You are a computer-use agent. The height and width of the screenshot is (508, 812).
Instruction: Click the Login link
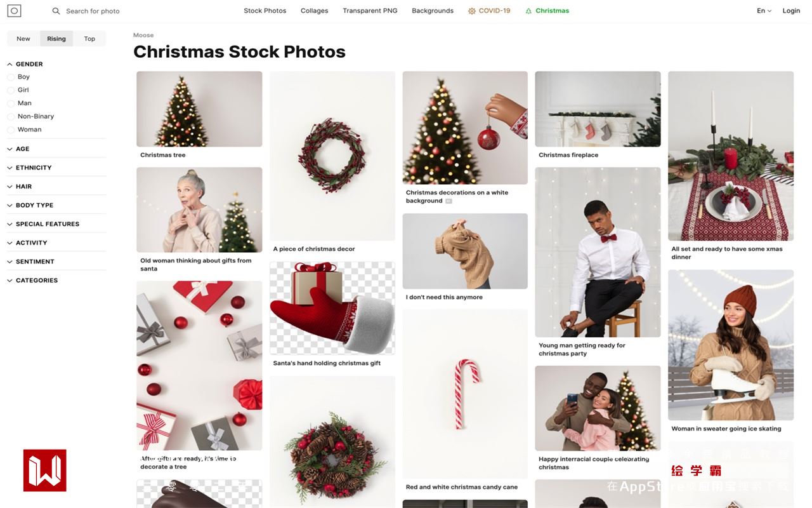[x=791, y=11]
